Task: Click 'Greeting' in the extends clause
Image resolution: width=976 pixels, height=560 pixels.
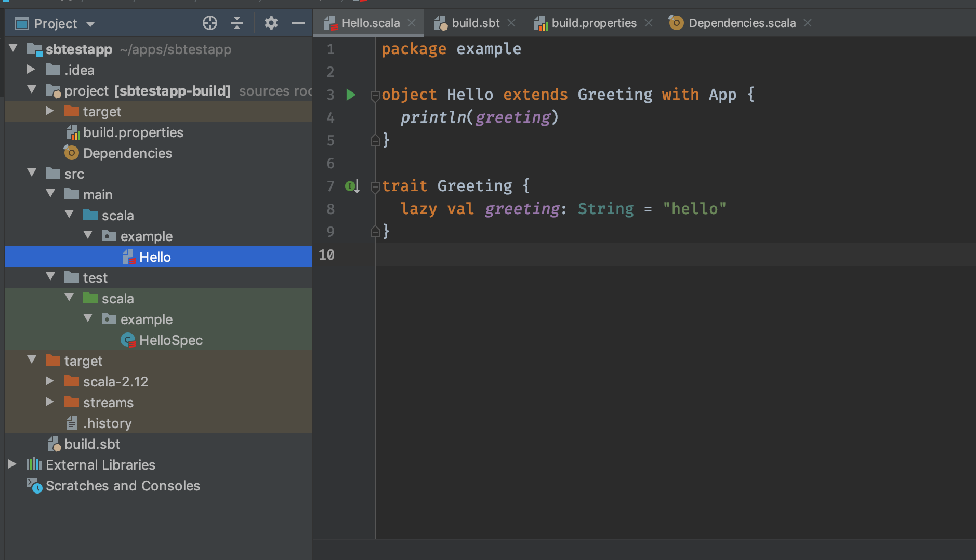Action: 615,95
